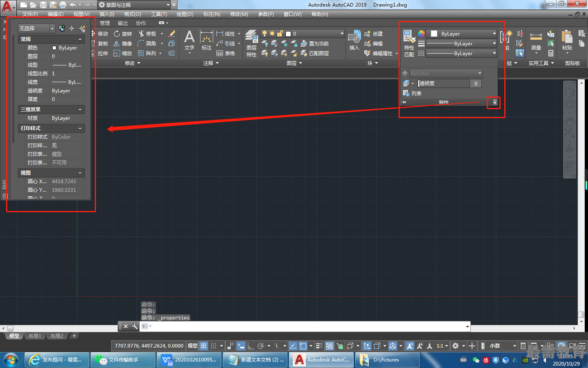Select the Table (表格) tool
588x368 pixels.
pos(226,54)
